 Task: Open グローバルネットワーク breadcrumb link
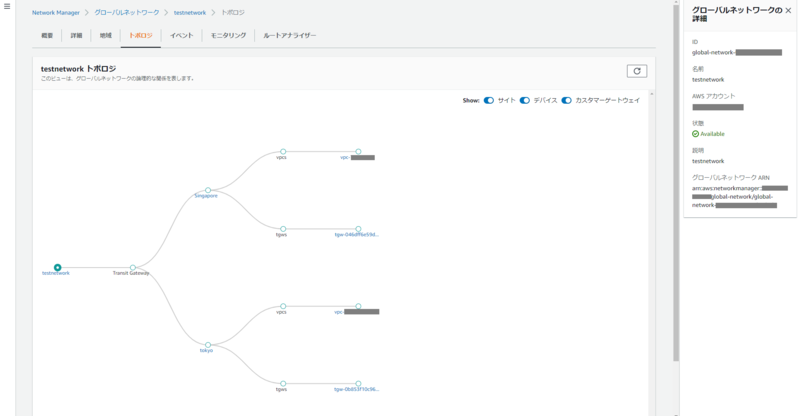127,13
